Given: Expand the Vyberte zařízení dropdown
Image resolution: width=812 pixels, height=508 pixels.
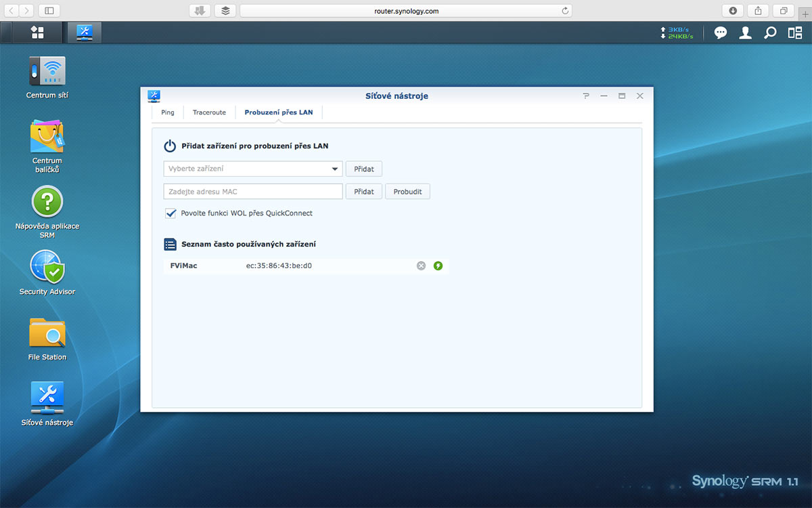Looking at the screenshot, I should [x=335, y=169].
